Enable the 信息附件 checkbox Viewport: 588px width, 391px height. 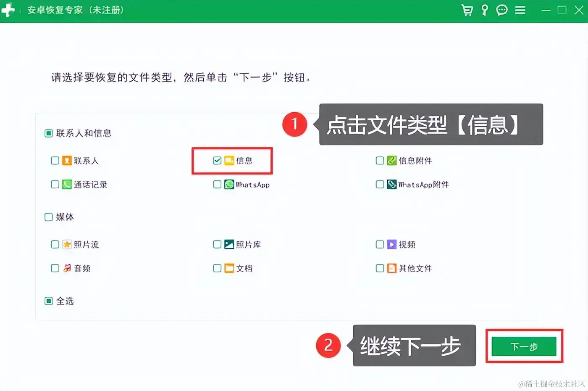(380, 161)
